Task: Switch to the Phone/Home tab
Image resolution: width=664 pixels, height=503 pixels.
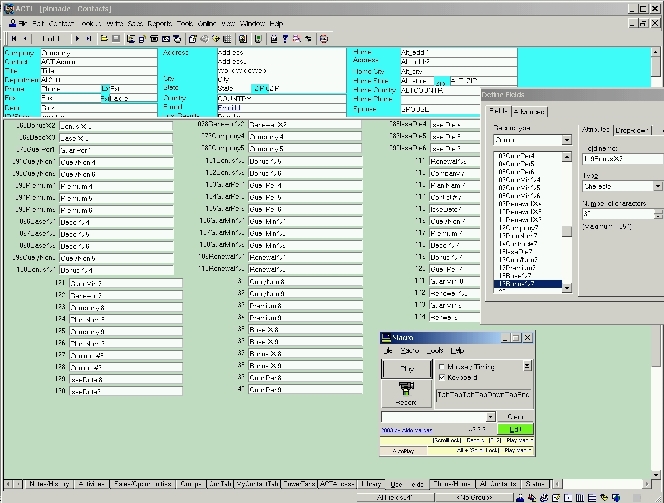Action: click(452, 484)
